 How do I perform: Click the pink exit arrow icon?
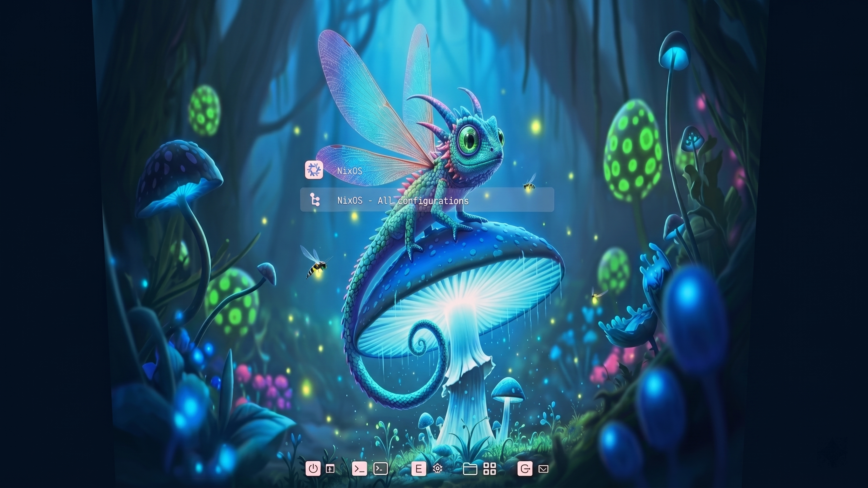tap(525, 469)
